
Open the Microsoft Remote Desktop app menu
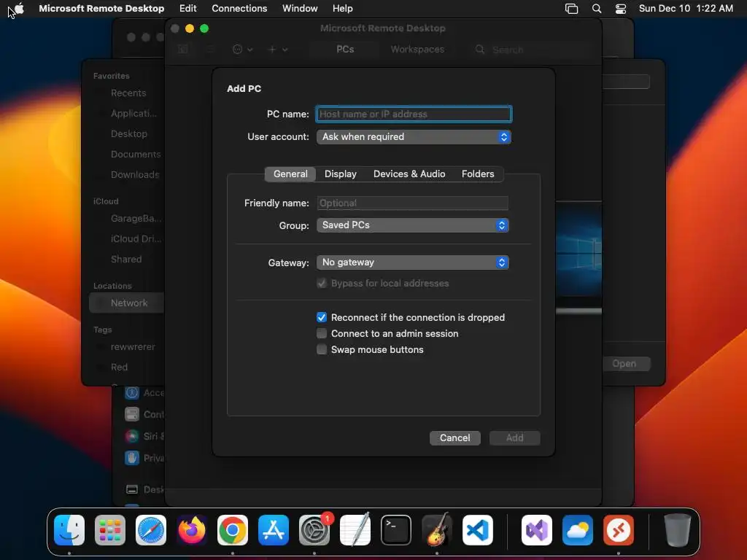pos(101,8)
